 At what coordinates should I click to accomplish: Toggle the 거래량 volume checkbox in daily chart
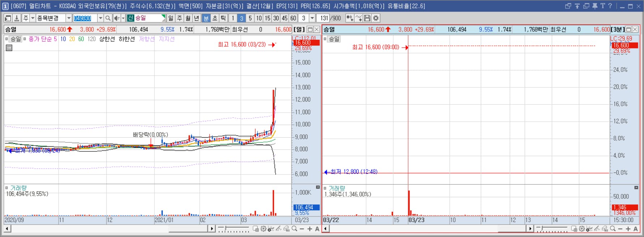tap(7, 188)
